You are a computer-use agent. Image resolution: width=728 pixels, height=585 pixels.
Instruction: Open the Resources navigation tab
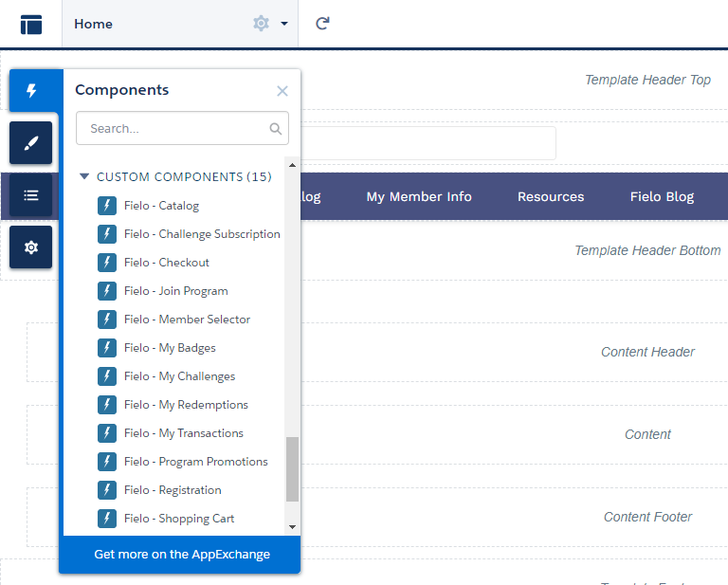click(551, 196)
